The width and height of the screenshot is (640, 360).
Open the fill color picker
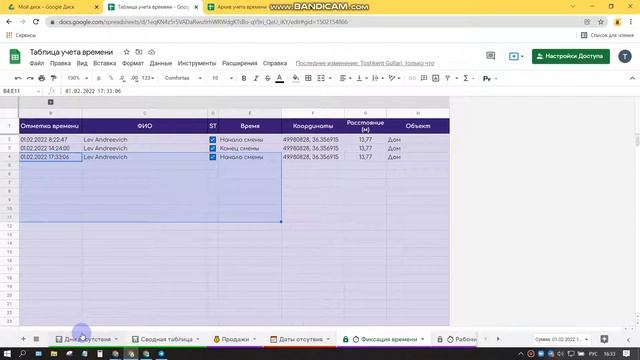(296, 78)
